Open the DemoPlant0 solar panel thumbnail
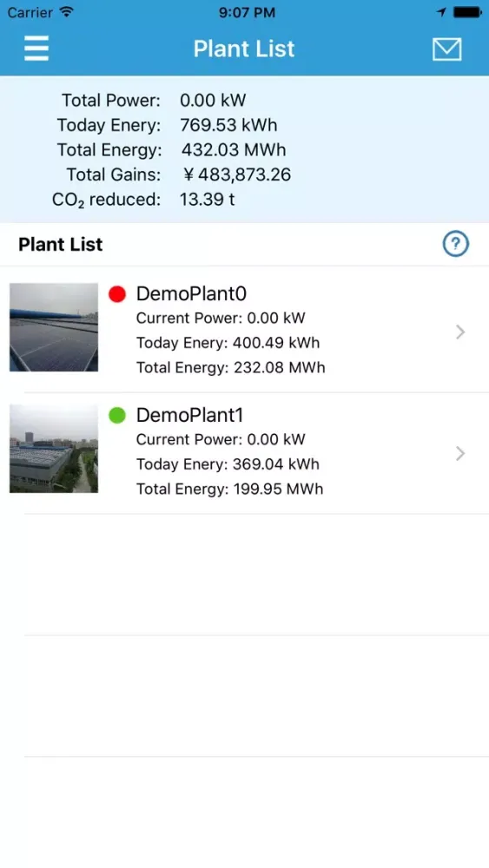This screenshot has width=489, height=868. [x=54, y=327]
